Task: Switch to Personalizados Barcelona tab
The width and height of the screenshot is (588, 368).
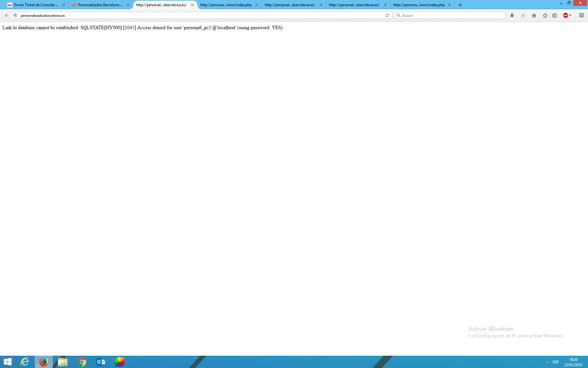Action: coord(100,5)
